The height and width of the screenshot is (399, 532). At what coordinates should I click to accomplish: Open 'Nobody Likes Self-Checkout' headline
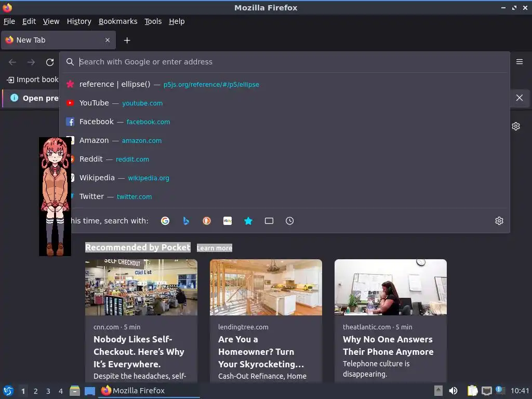click(139, 352)
